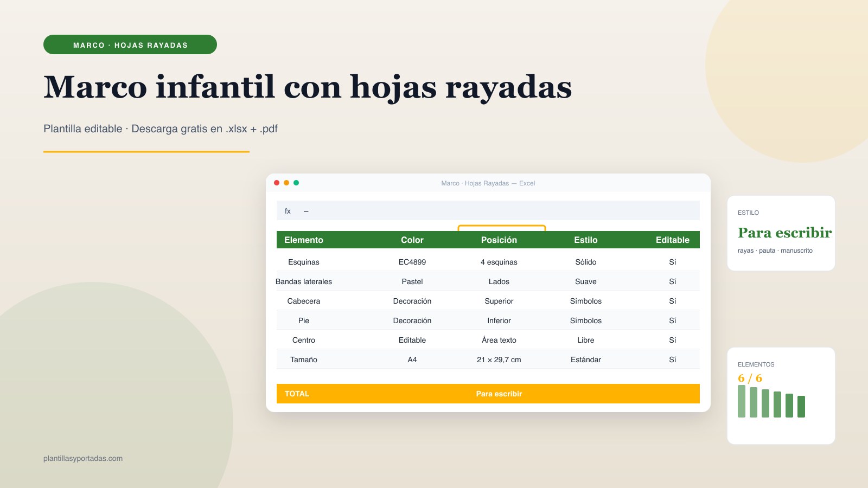Select the '6 / 6' Elementos count
Image resolution: width=868 pixels, height=488 pixels.
pyautogui.click(x=750, y=378)
